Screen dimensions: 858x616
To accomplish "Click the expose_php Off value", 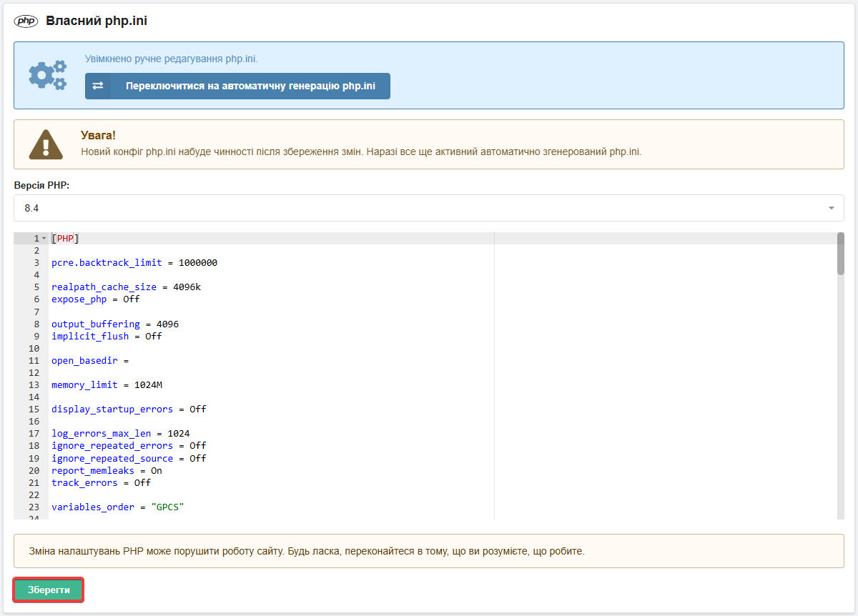I will (132, 299).
